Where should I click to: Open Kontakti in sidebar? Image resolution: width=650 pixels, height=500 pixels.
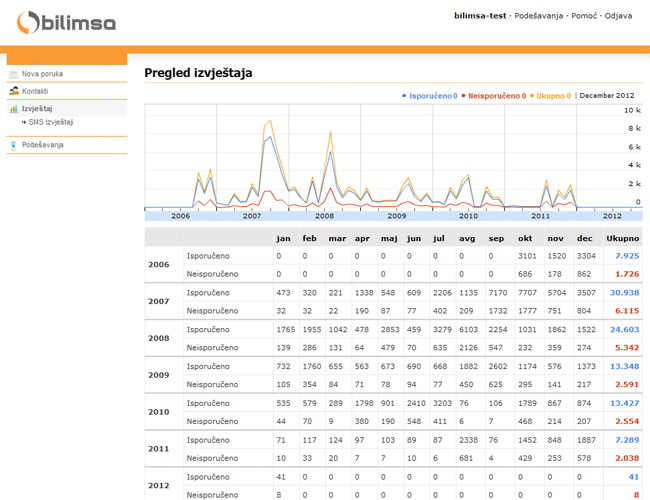click(x=35, y=91)
